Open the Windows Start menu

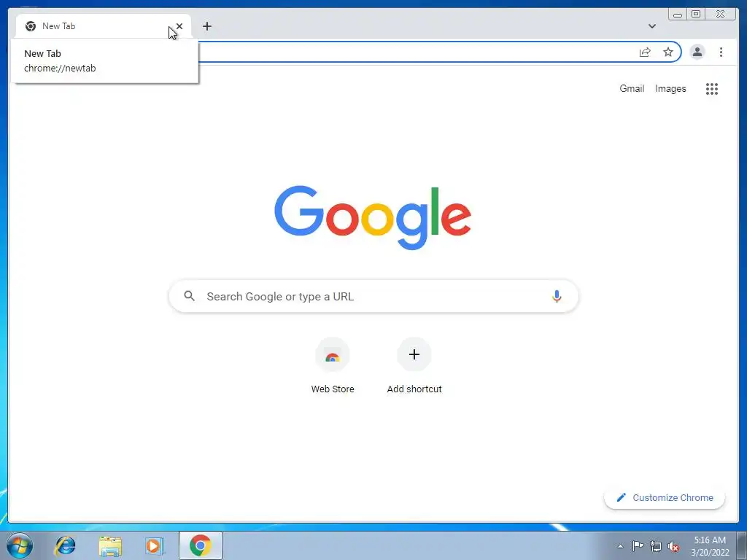pyautogui.click(x=20, y=545)
